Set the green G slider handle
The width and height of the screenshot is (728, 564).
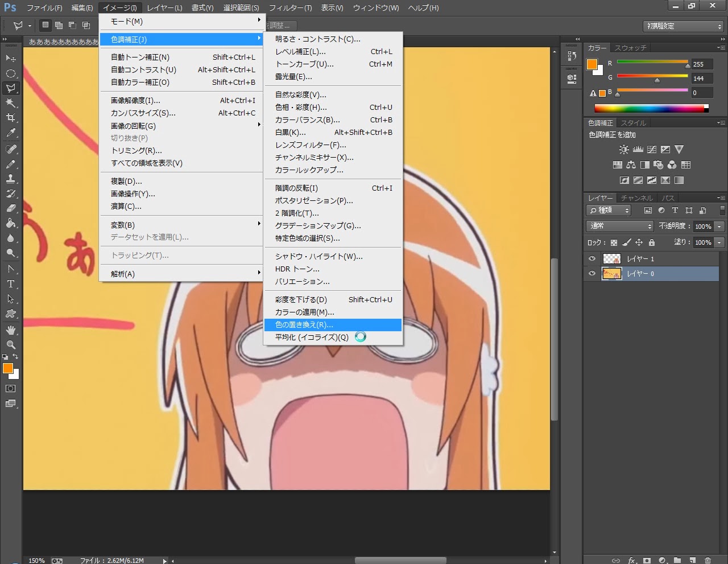(x=657, y=81)
